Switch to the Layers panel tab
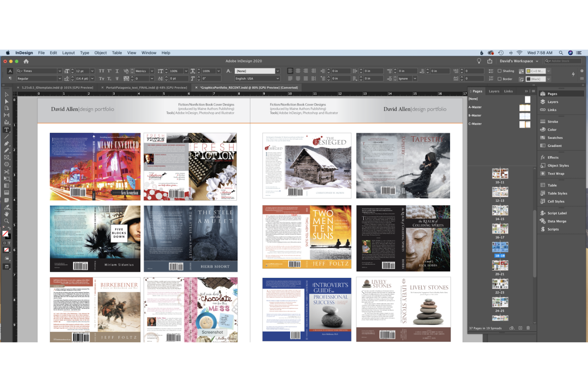 coord(494,91)
